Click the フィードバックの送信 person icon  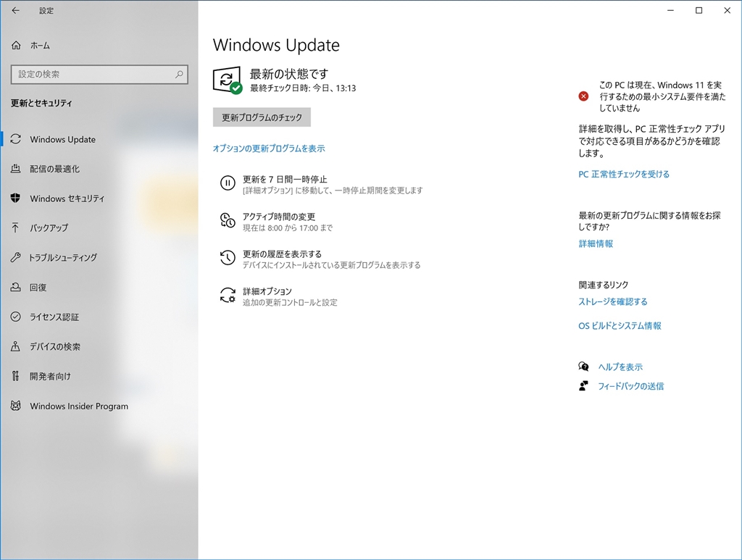click(x=583, y=386)
